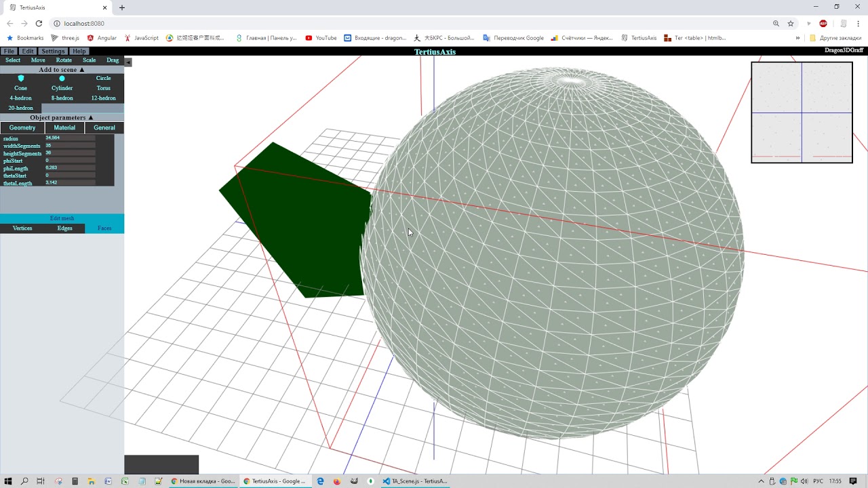Add an 8-hedron to the scene

click(x=62, y=98)
